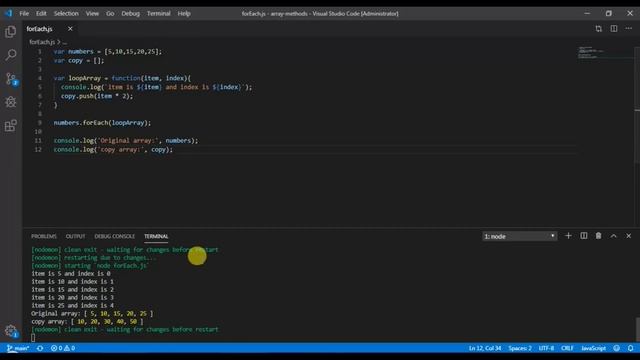Maximize panel size with chevron up
Screen dimensions: 640x360
click(x=613, y=236)
